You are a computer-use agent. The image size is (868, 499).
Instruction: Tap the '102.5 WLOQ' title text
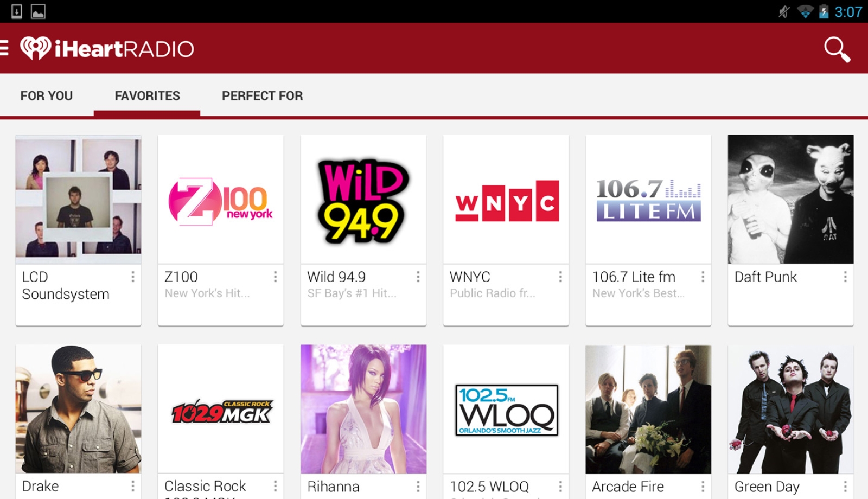[x=489, y=487]
